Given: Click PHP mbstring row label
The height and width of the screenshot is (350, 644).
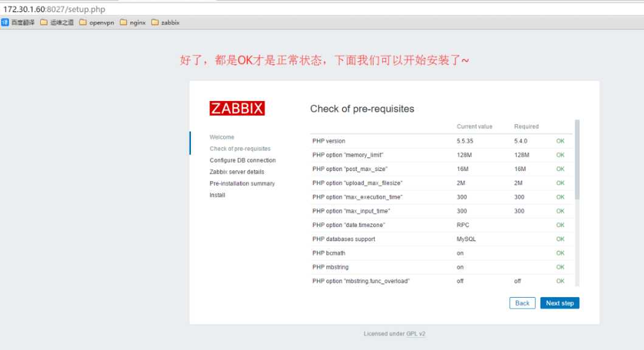Looking at the screenshot, I should (x=330, y=267).
